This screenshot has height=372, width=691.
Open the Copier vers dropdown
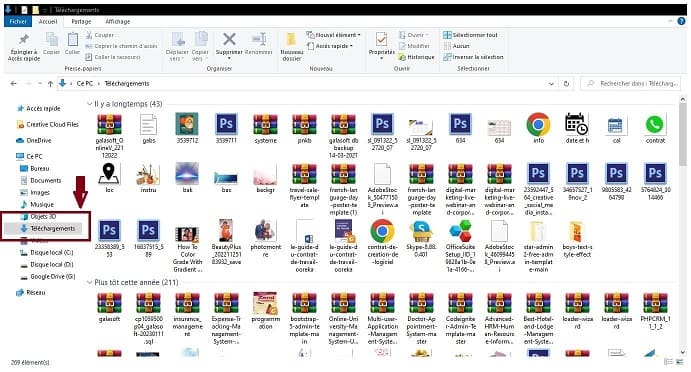200,47
